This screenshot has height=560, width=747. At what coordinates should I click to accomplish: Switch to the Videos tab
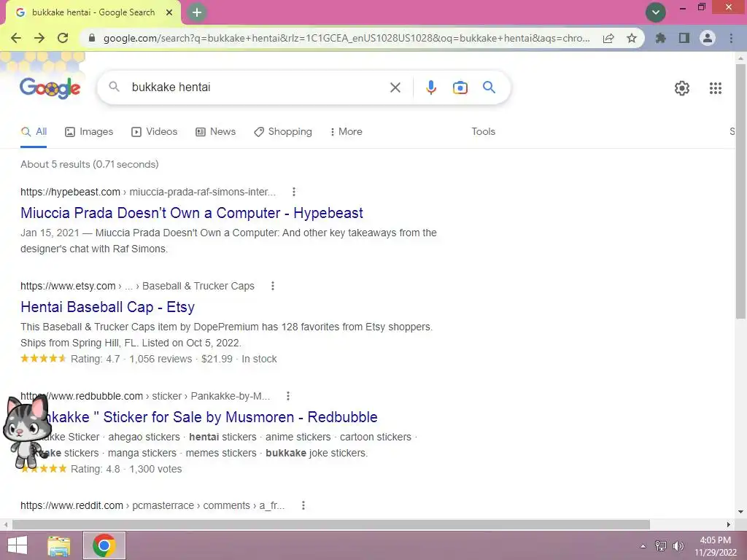click(x=155, y=132)
